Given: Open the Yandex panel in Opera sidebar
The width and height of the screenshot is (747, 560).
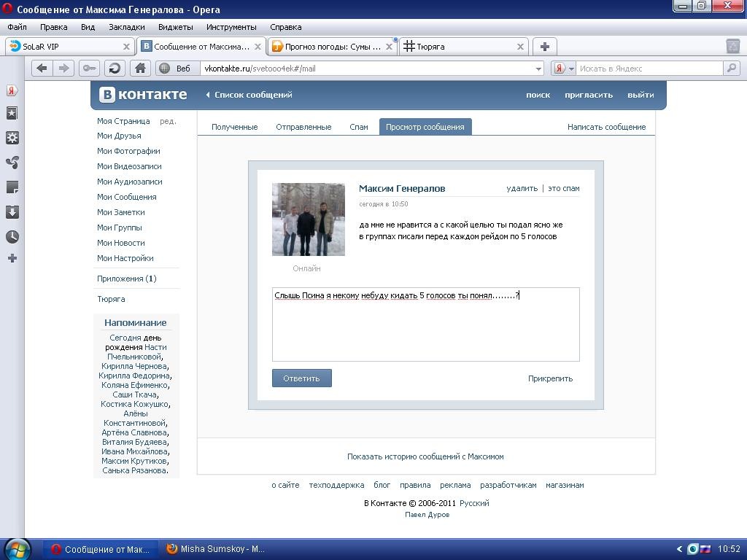Looking at the screenshot, I should pos(12,90).
